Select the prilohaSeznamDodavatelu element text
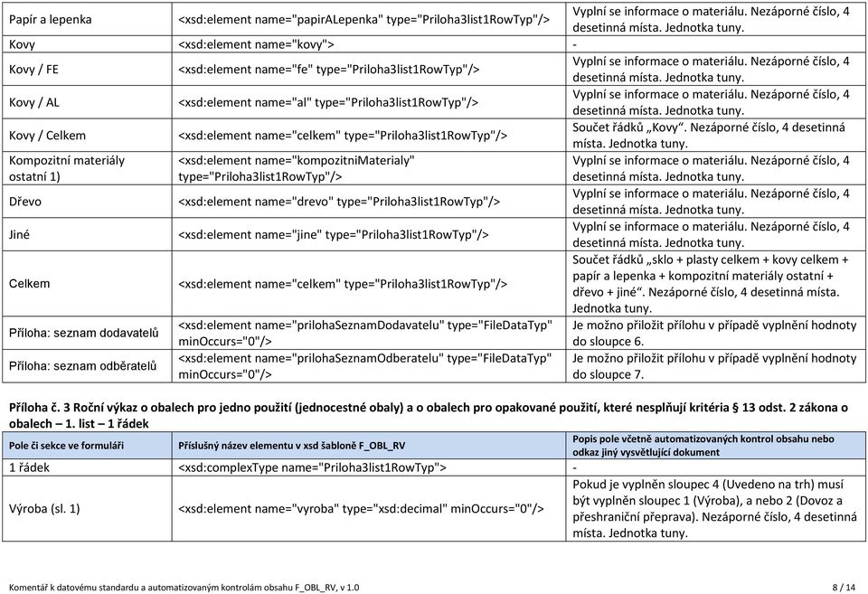Image resolution: width=868 pixels, height=594 pixels. pos(364,334)
